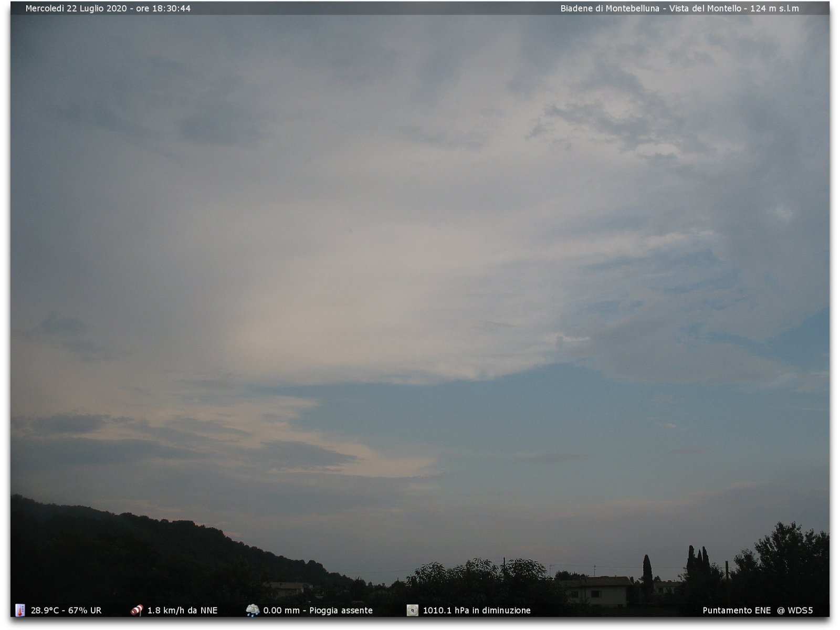Select the pressure reading '1010.1 hPa in diminuzione'

click(477, 611)
